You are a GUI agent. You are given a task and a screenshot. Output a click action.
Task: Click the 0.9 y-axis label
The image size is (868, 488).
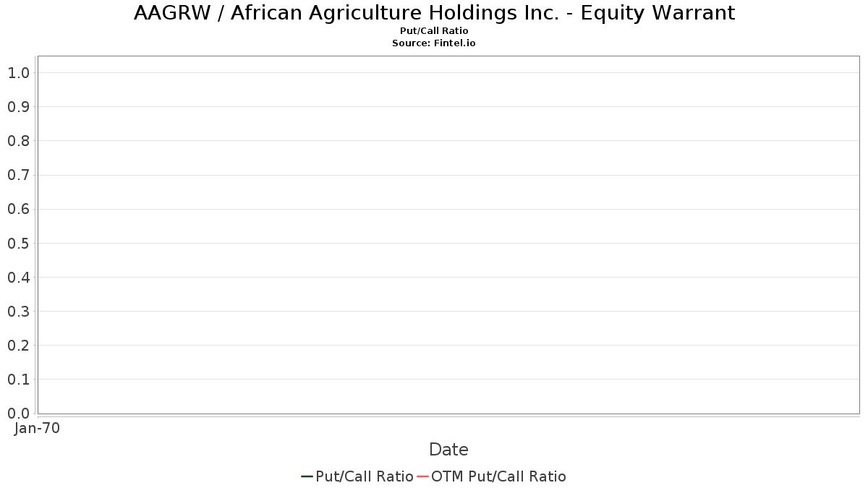[x=18, y=107]
